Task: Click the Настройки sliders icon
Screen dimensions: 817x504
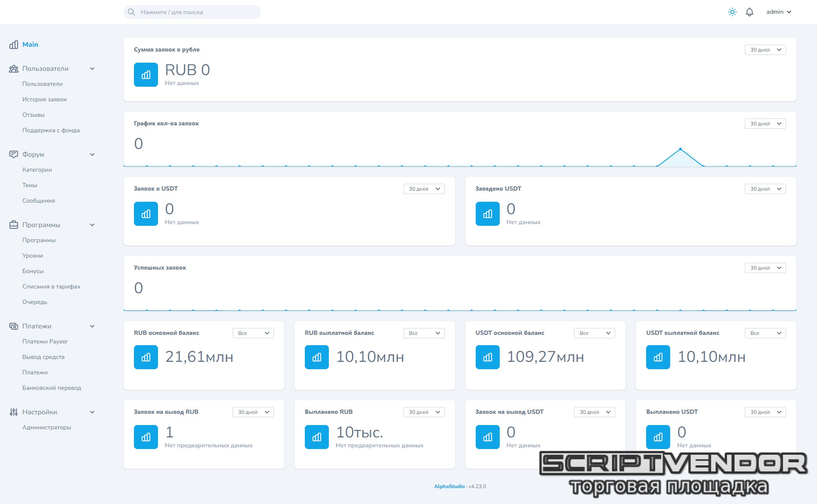Action: pos(14,412)
